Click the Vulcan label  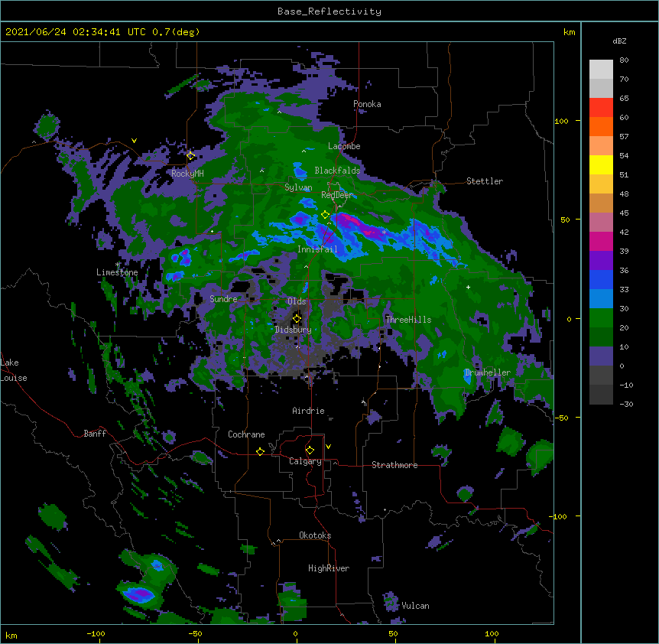coord(415,606)
